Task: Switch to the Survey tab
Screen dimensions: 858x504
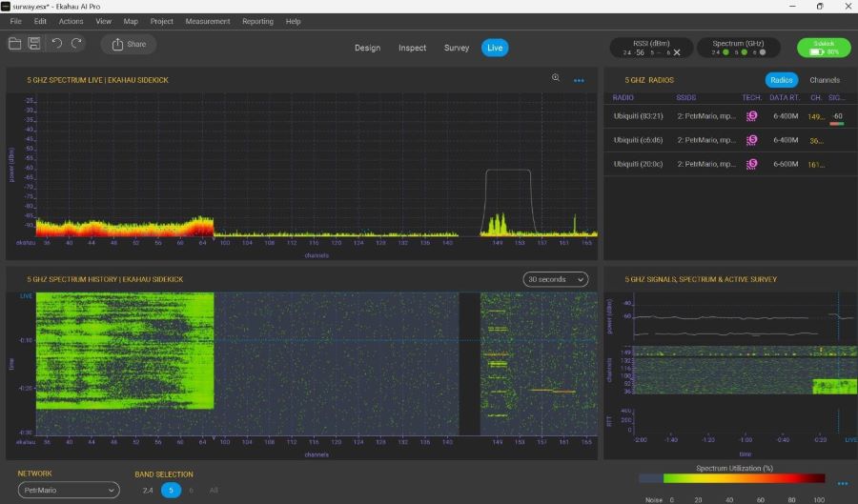Action: coord(457,48)
